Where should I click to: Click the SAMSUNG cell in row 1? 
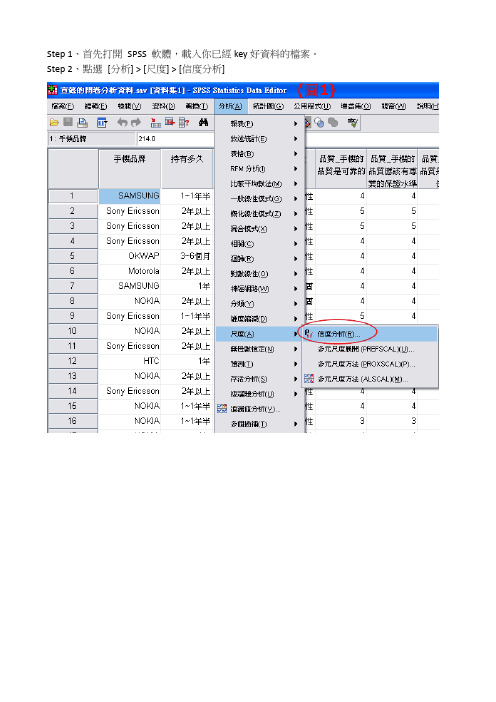129,196
